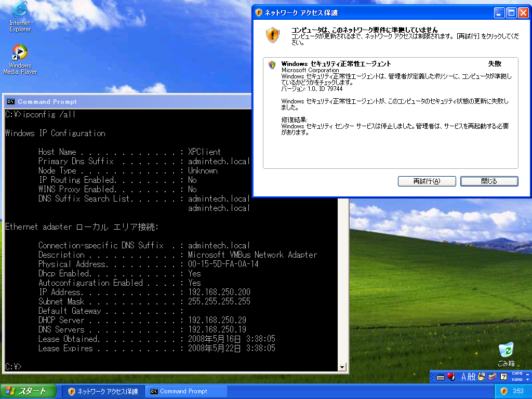Click the 修復結果: label in dialog
The width and height of the screenshot is (532, 399).
tap(294, 120)
